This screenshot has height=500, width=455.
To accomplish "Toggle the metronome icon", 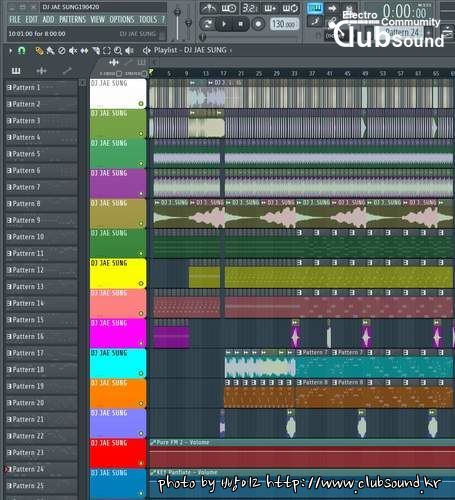I will (x=209, y=8).
